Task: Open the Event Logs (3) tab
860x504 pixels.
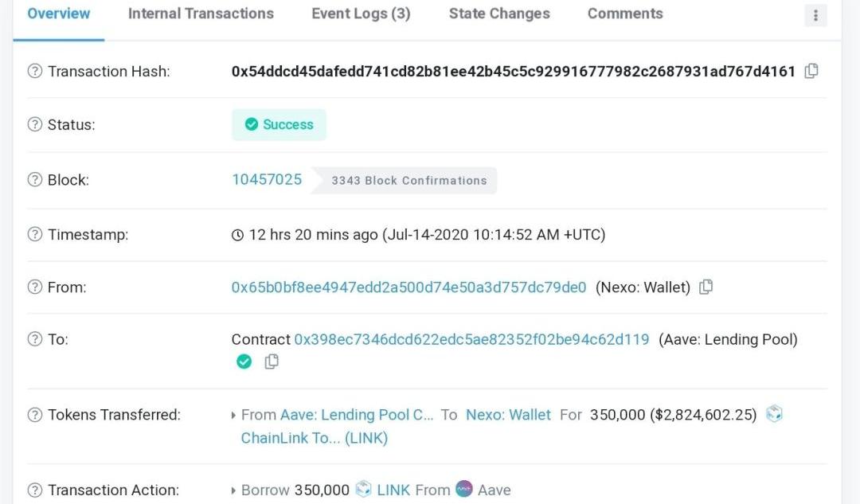Action: [361, 14]
